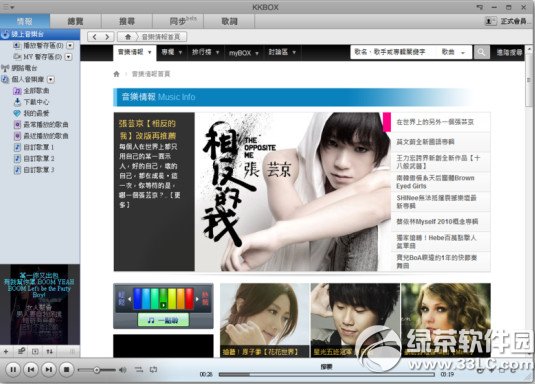Open the myBOX nav dropdown
Image resolution: width=535 pixels, height=384 pixels.
click(244, 53)
